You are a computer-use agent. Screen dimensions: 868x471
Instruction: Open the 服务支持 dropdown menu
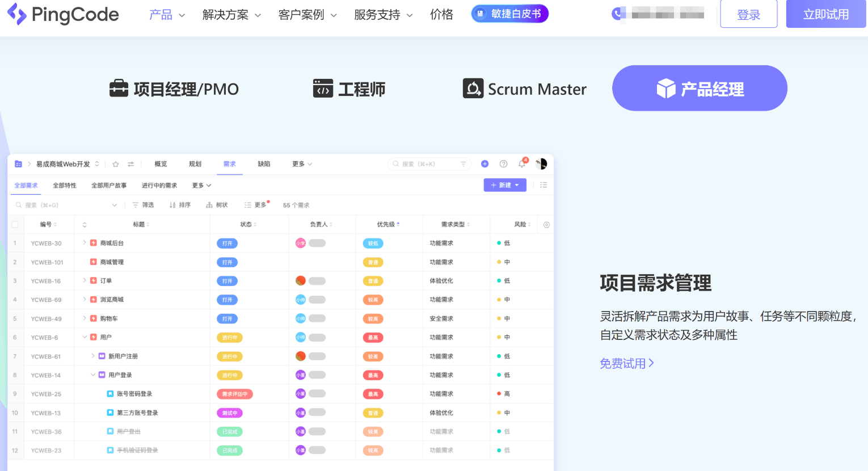click(384, 15)
